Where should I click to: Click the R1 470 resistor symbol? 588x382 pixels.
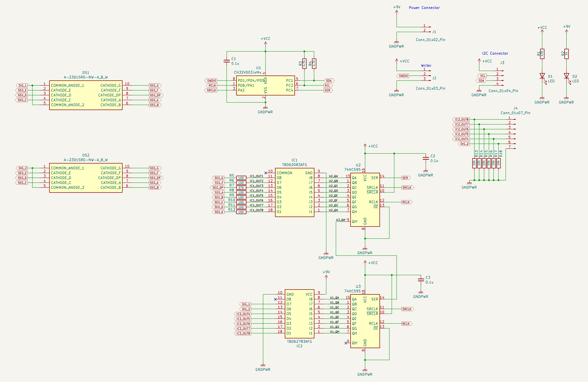pos(542,54)
